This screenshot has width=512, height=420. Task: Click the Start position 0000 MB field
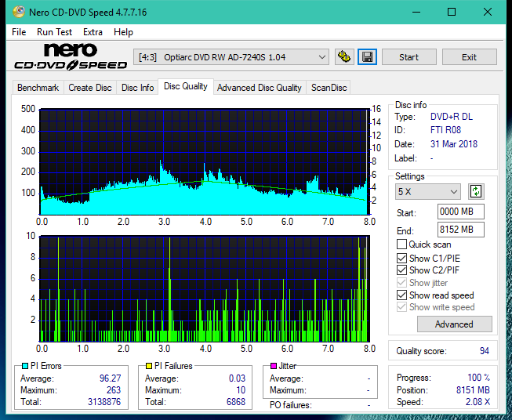click(x=460, y=212)
